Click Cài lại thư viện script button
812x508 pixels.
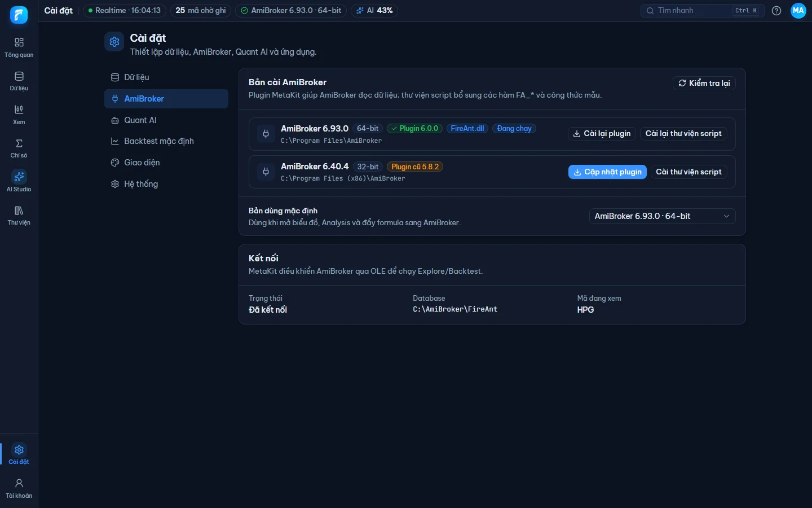683,134
